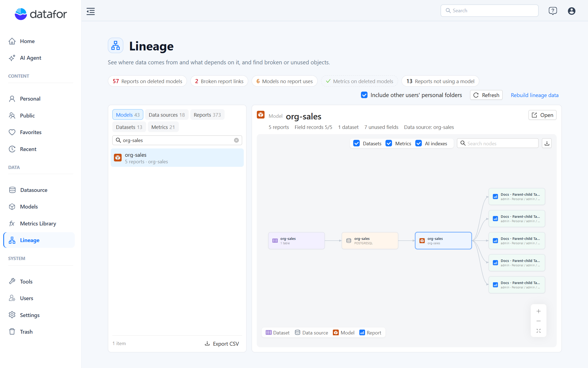Open the last Docs - Parent-child report node
This screenshot has width=588, height=368.
(517, 285)
